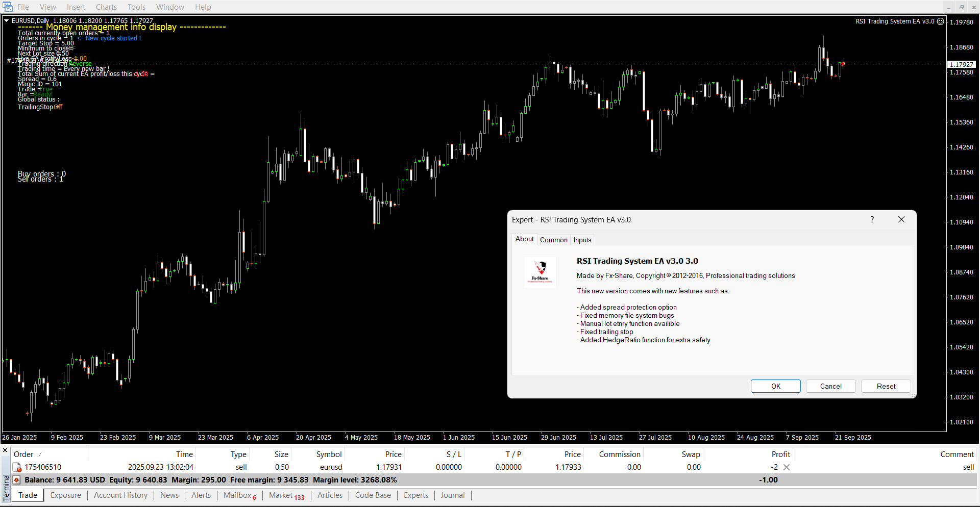Click the red sell arrow marker on chart

(x=843, y=64)
